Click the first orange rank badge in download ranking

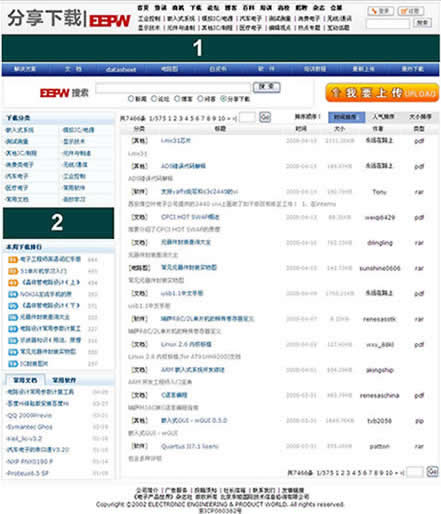pos(13,259)
